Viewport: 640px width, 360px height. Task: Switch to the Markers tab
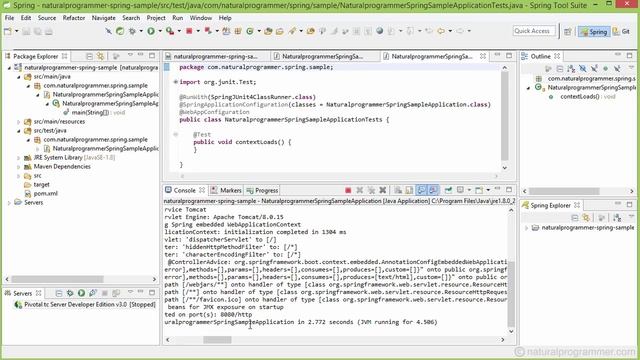tap(226, 190)
